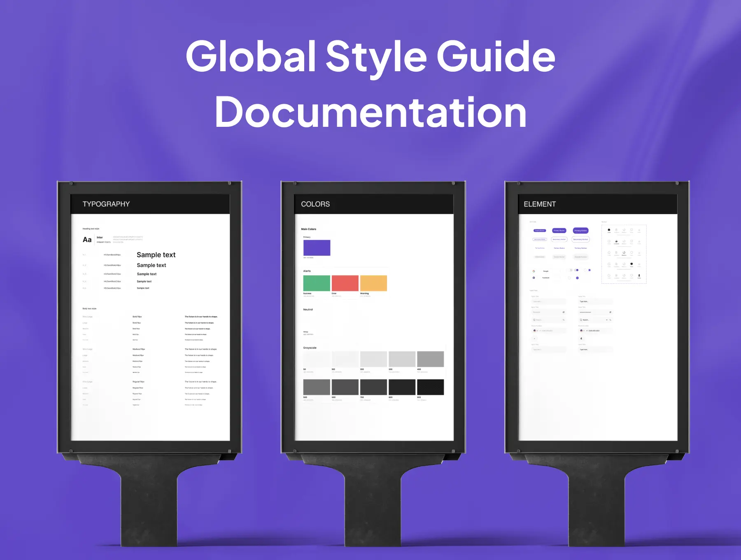Screen dimensions: 741x560
Task: Open country flag dropdown in empty phone field
Action: (535, 331)
